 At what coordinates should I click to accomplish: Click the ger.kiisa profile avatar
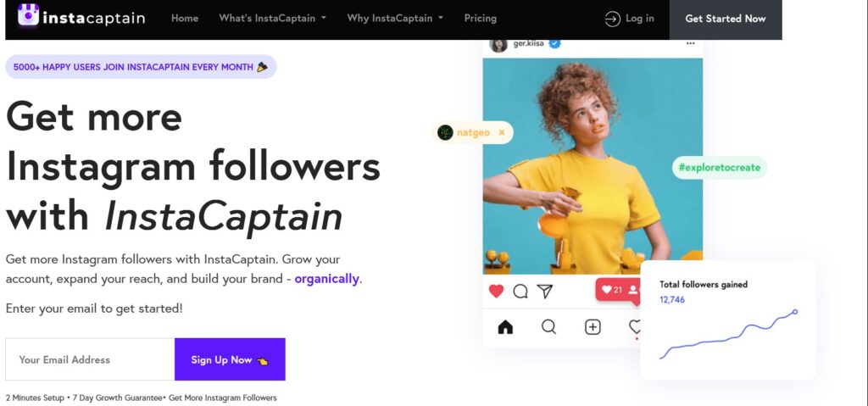pos(498,44)
